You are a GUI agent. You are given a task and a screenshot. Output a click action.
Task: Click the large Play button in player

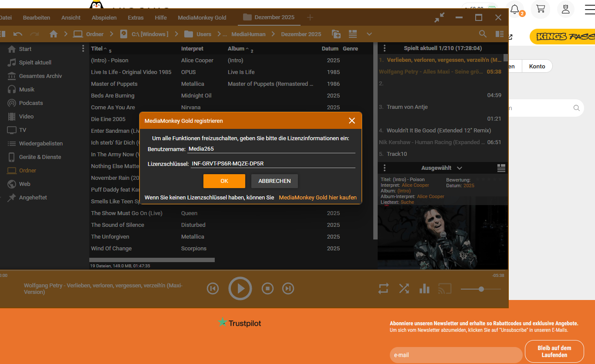pyautogui.click(x=240, y=288)
